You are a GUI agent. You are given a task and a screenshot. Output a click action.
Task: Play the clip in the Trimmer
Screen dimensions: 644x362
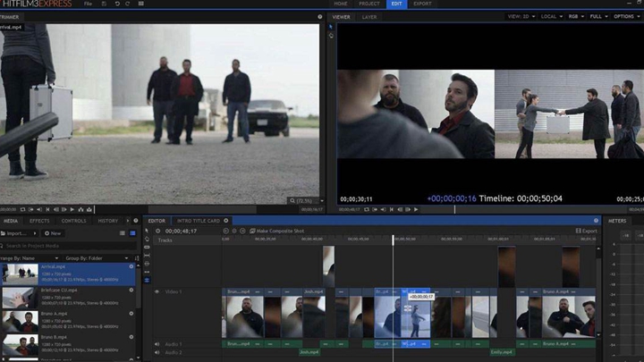72,209
